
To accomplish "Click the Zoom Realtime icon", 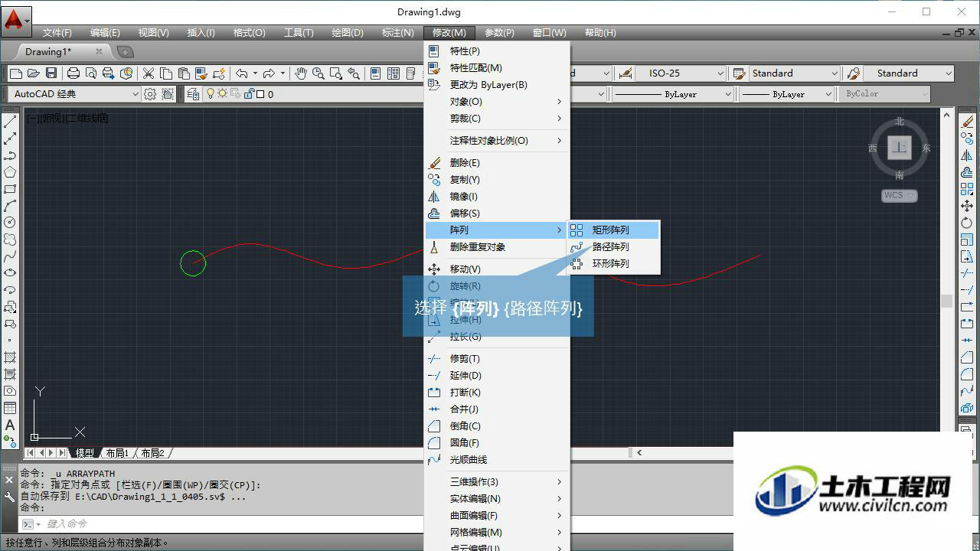I will pyautogui.click(x=318, y=73).
